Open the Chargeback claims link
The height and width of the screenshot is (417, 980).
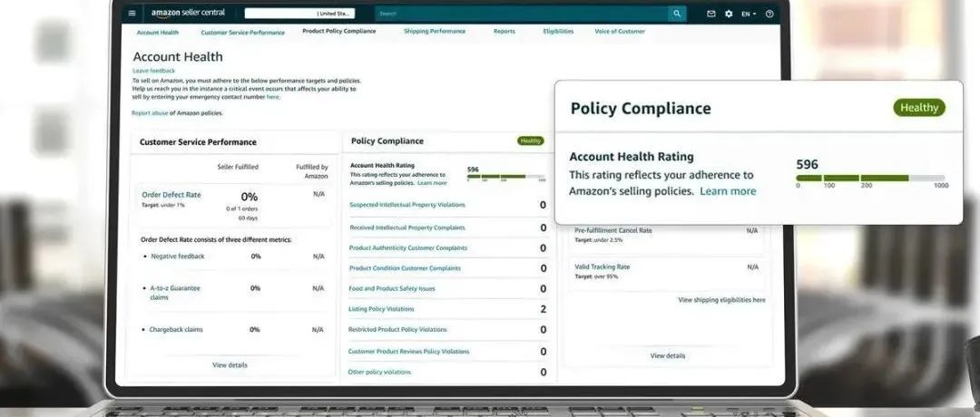click(176, 330)
